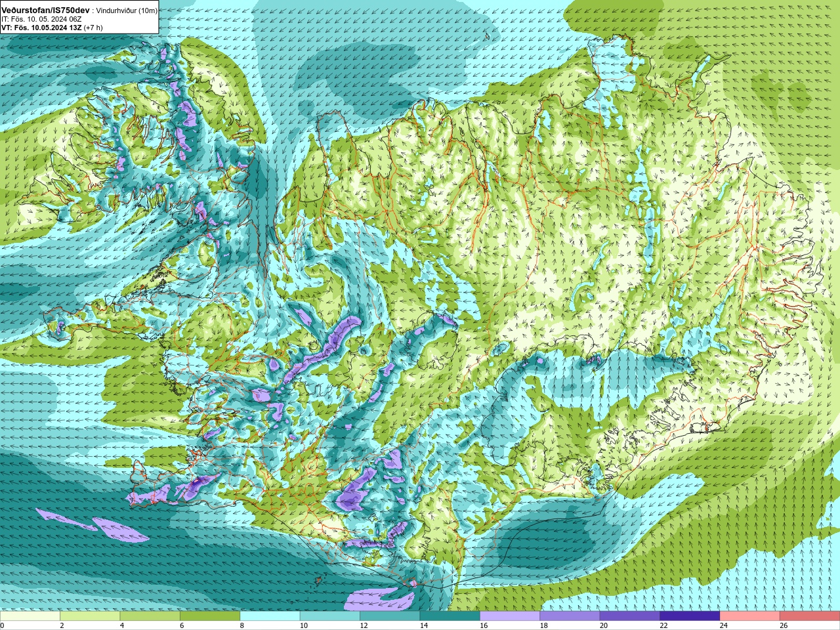The width and height of the screenshot is (840, 630).
Task: Select the olive green 6–8 legend swatch
Action: click(x=210, y=616)
